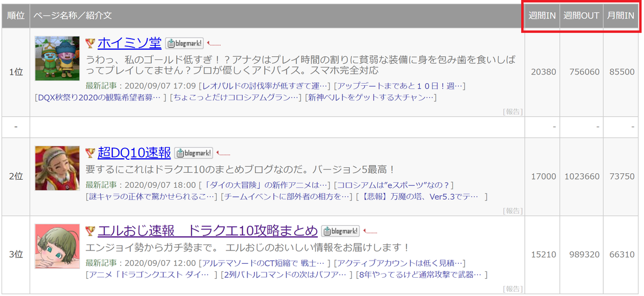Click the description 要するにこれはドラクエ10のまとめブログなのだ

240,169
